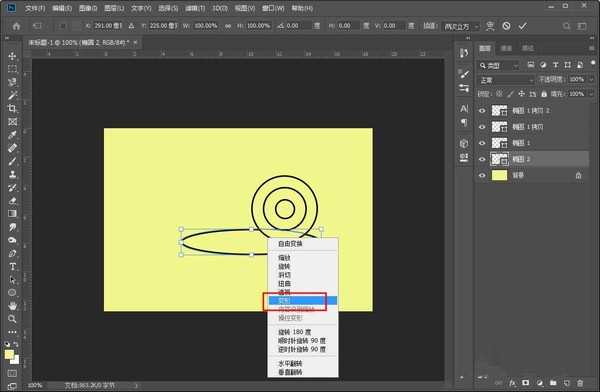
Task: Expand the opacity 100% dropdown arrow
Action: (592, 80)
